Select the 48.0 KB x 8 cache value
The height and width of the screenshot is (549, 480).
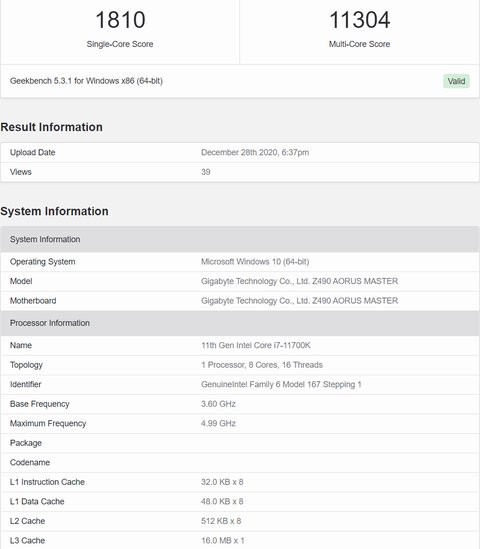222,502
